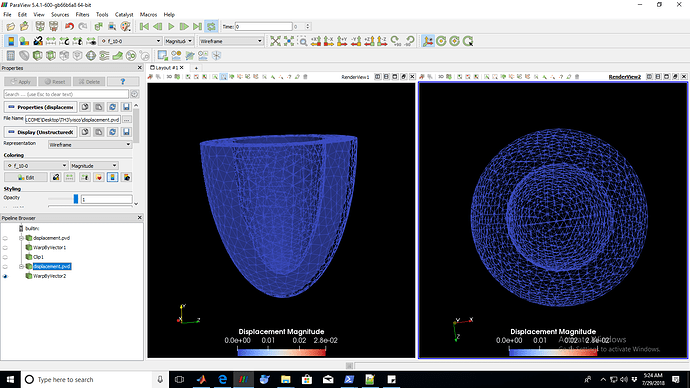
Task: Open the Magnitude component dropdown in Coloring
Action: coord(94,166)
